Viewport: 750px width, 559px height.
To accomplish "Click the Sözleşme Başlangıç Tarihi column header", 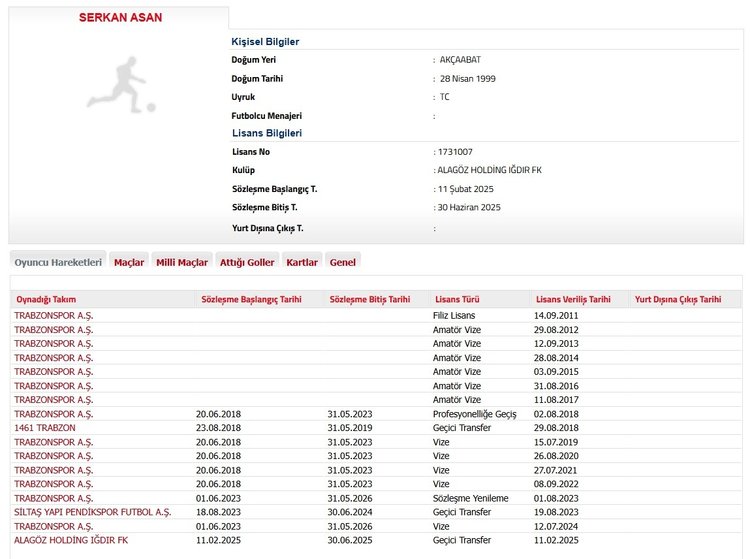I will pyautogui.click(x=251, y=299).
